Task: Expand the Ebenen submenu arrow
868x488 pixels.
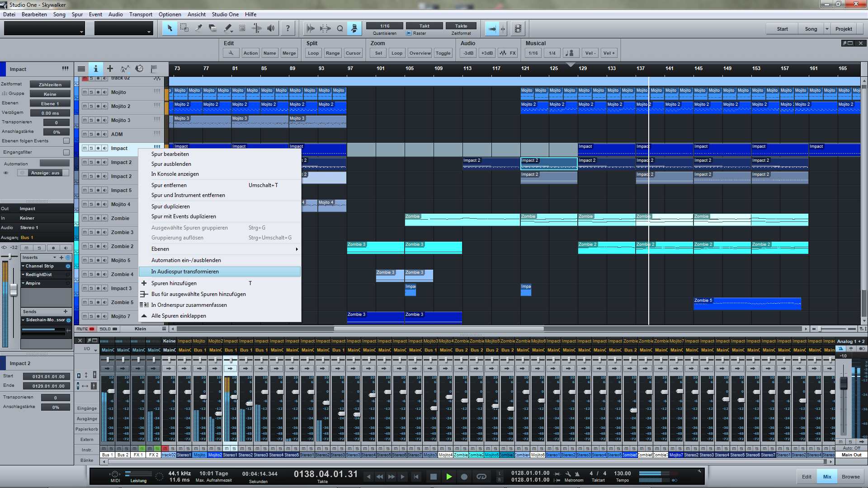Action: pyautogui.click(x=297, y=249)
